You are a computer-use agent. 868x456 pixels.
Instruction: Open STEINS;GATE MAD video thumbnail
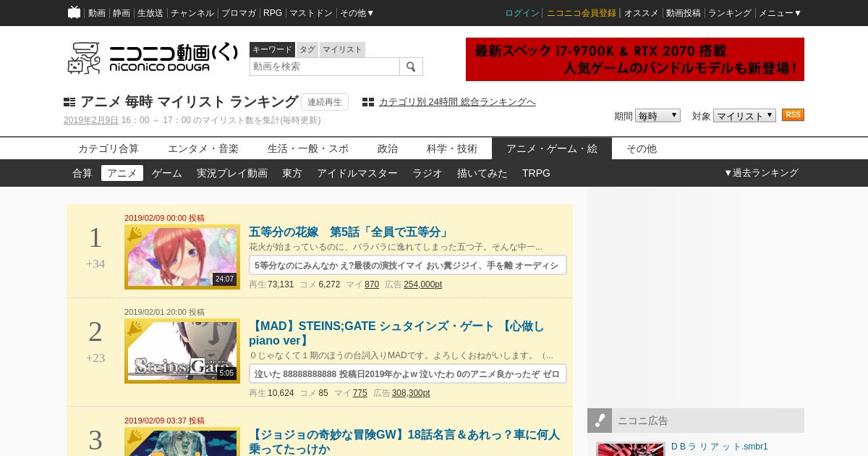(182, 351)
